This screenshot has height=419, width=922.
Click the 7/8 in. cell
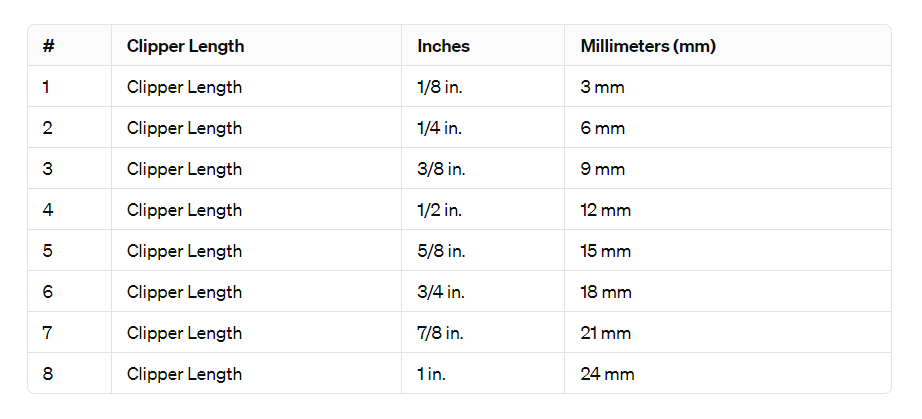[441, 333]
